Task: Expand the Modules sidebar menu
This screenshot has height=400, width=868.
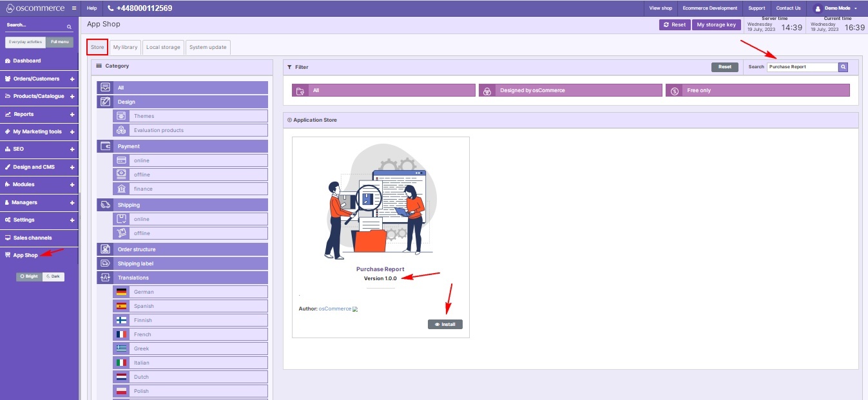Action: coord(72,185)
